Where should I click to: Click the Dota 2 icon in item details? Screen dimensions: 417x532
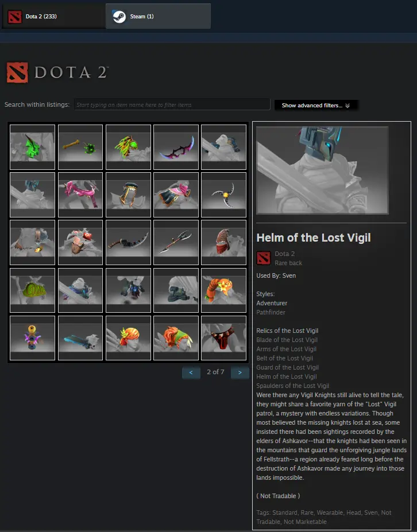click(264, 258)
